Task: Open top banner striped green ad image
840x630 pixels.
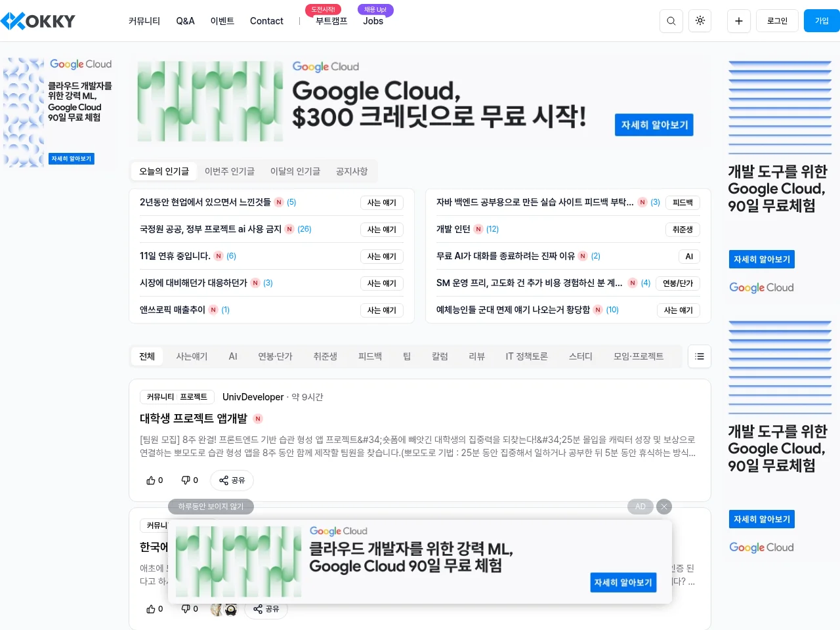Action: pyautogui.click(x=210, y=102)
